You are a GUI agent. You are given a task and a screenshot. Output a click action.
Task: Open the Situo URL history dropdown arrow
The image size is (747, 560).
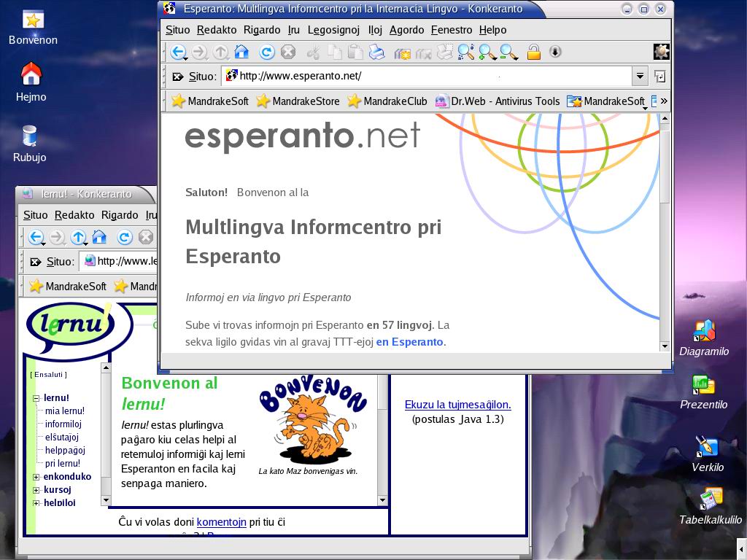click(640, 76)
